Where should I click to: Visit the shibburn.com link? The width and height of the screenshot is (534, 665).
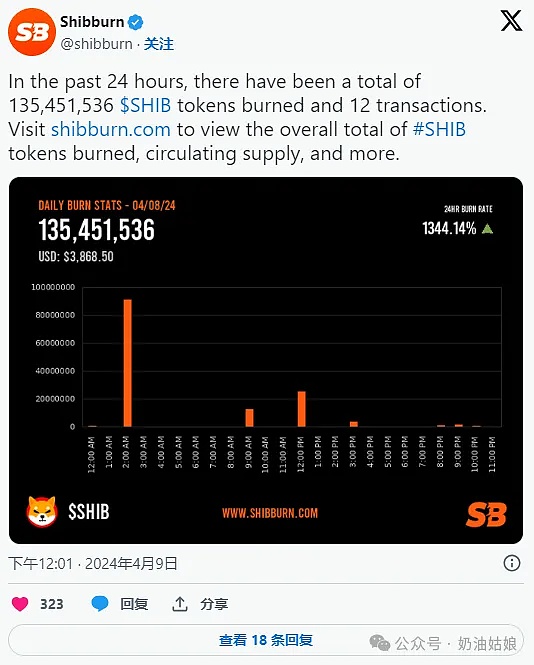(111, 129)
